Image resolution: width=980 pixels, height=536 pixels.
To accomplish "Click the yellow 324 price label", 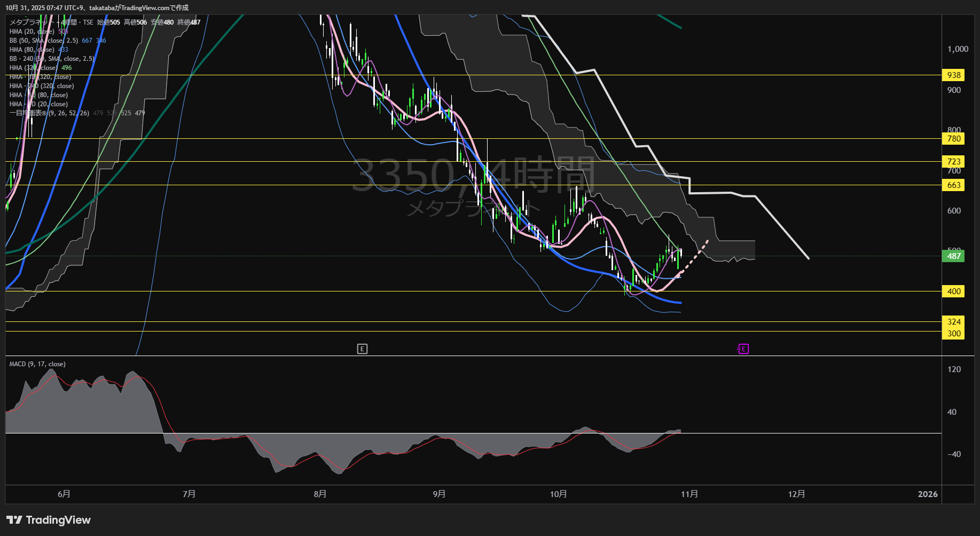I will point(954,322).
